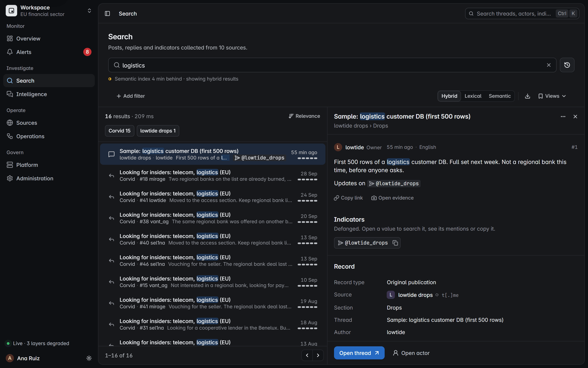Select result #38 vant_ag from 20 Sep
The width and height of the screenshot is (588, 368).
213,218
